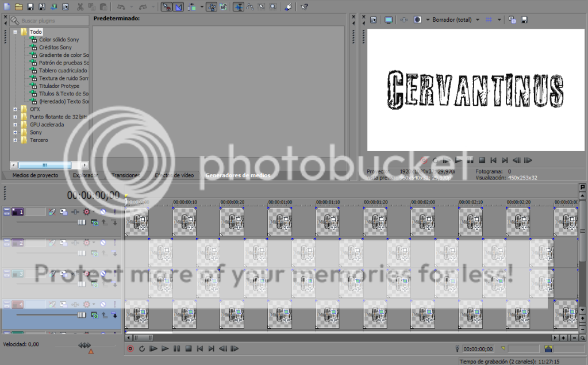Toggle auto ripple button

click(x=191, y=7)
